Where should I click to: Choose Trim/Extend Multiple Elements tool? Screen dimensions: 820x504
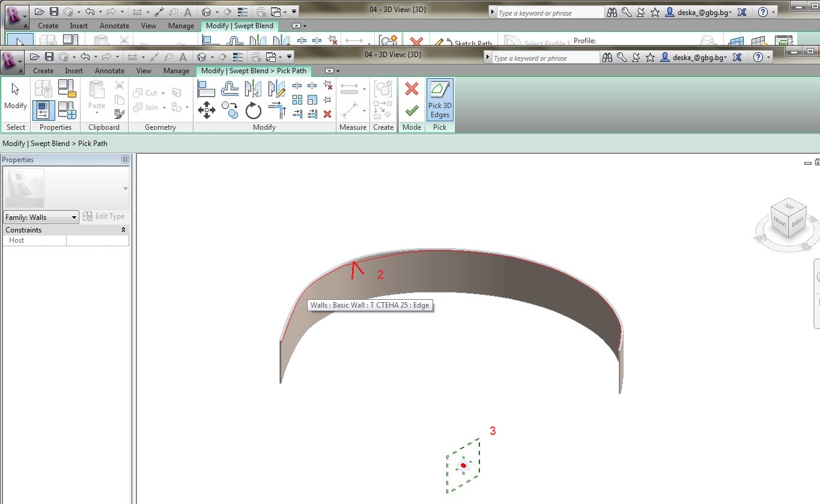coord(312,114)
